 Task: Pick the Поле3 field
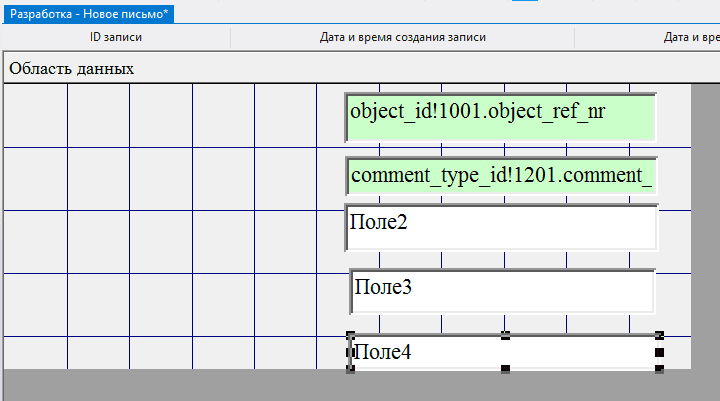502,291
